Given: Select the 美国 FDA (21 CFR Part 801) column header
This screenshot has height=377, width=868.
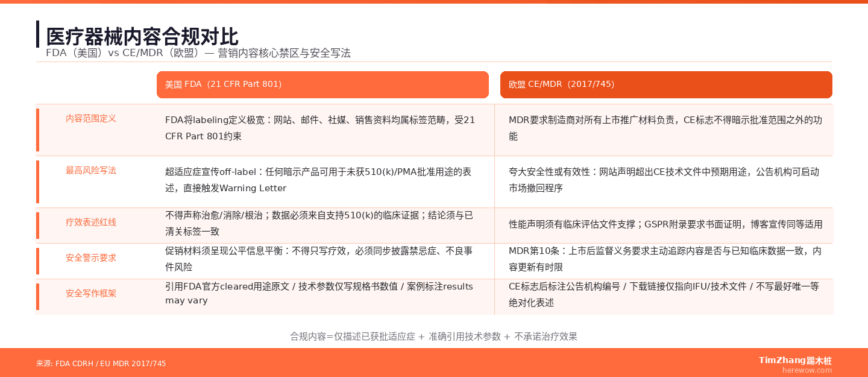Looking at the screenshot, I should [322, 84].
